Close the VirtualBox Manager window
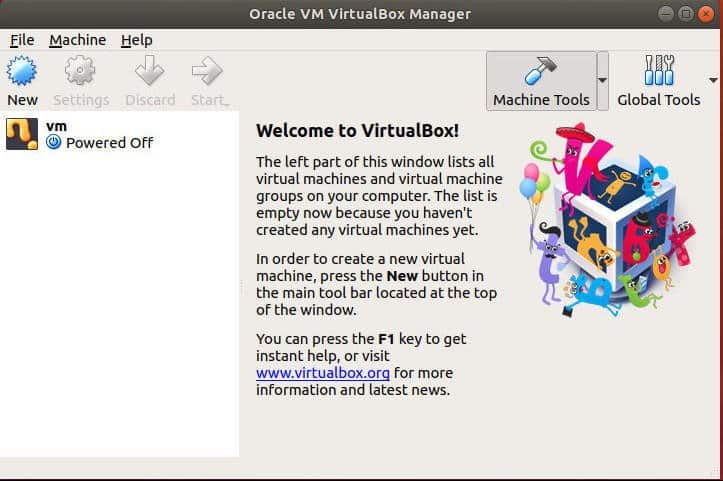The height and width of the screenshot is (481, 723). click(705, 14)
